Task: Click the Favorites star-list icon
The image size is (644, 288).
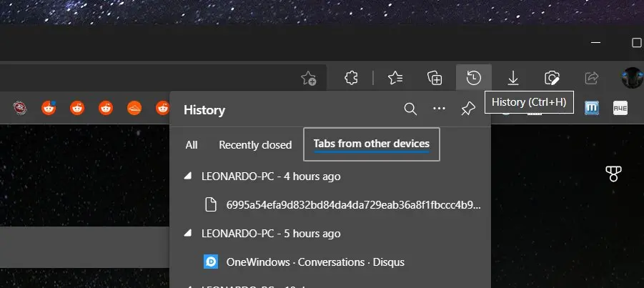Action: 395,78
